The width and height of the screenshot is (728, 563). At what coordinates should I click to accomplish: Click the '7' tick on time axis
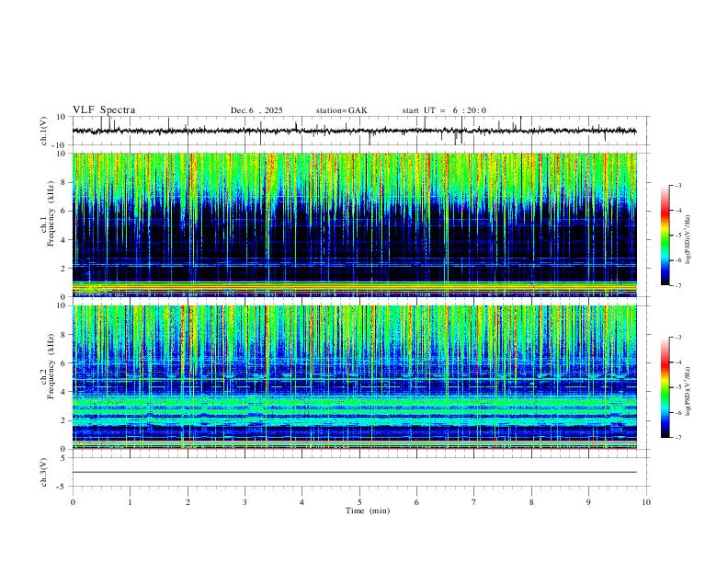(x=474, y=502)
